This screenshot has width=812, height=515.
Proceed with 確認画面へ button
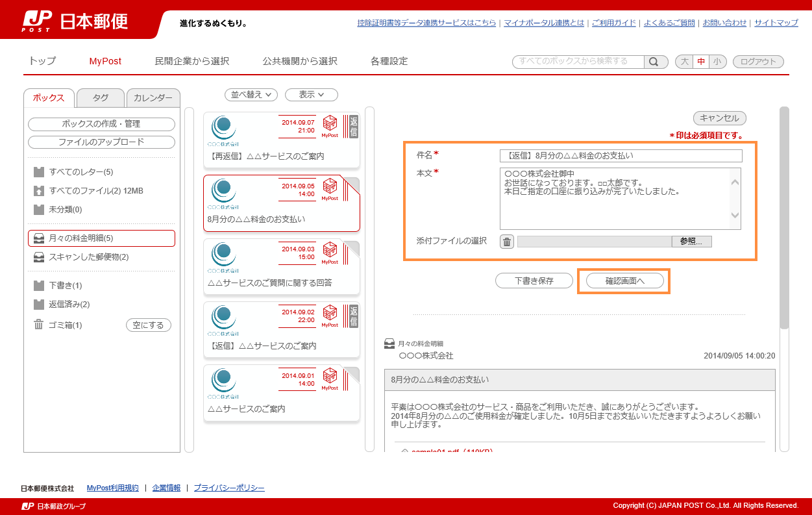625,281
